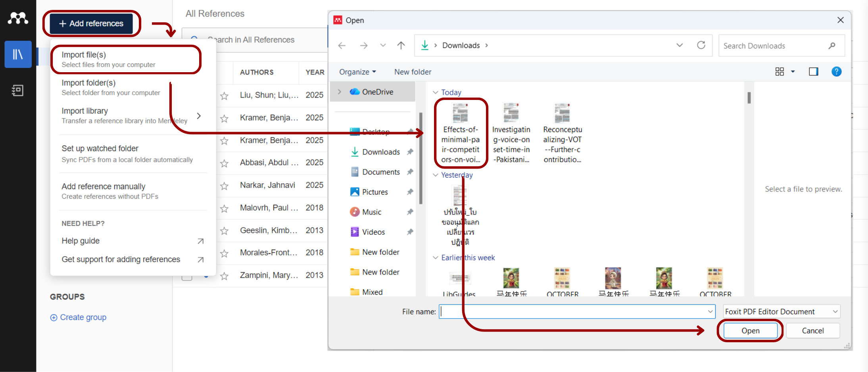This screenshot has width=868, height=372.
Task: Open the Organize menu
Action: (x=357, y=72)
